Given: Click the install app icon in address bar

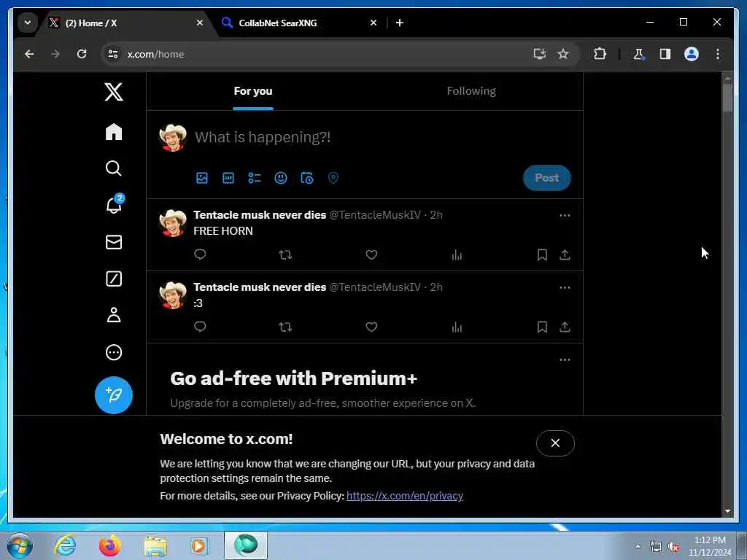Looking at the screenshot, I should [539, 54].
